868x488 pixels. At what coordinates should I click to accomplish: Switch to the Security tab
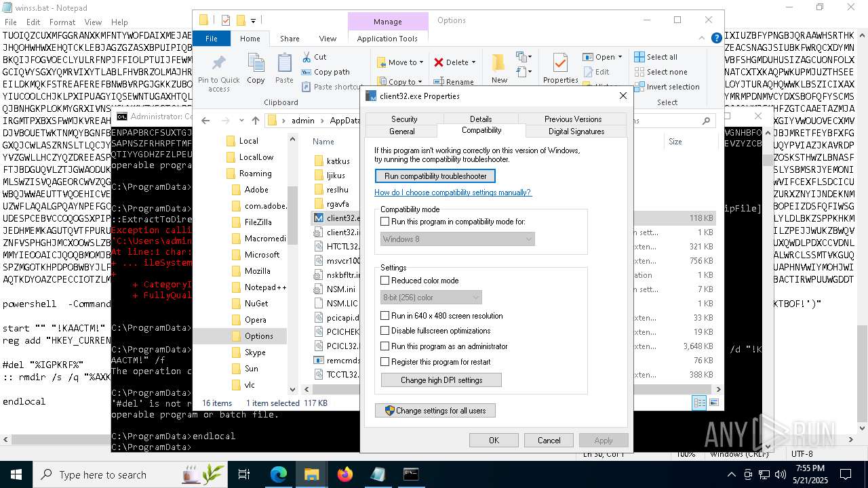point(404,119)
